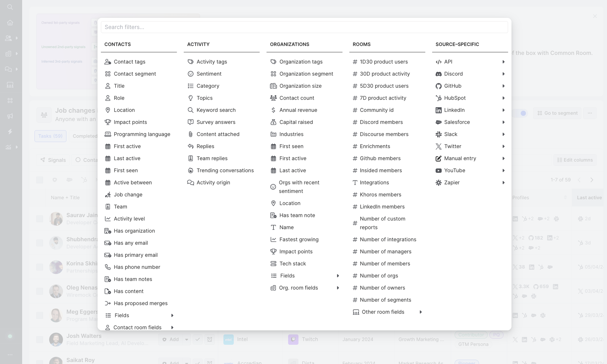Select the Keyword search filter
Viewport: 607px width, 364px height.
(216, 110)
